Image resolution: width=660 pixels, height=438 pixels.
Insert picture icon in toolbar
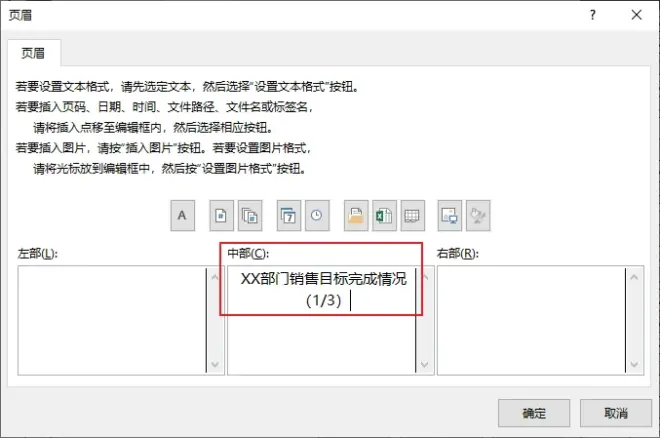coord(450,215)
